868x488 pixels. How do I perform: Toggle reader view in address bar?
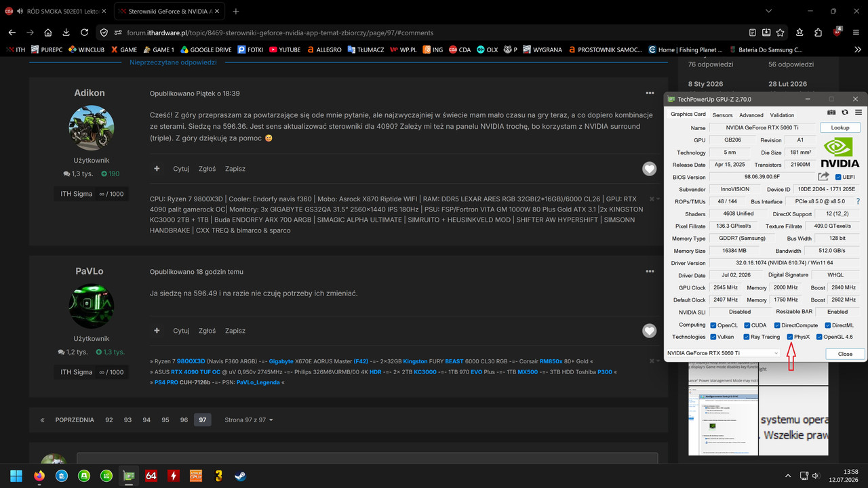click(x=753, y=33)
